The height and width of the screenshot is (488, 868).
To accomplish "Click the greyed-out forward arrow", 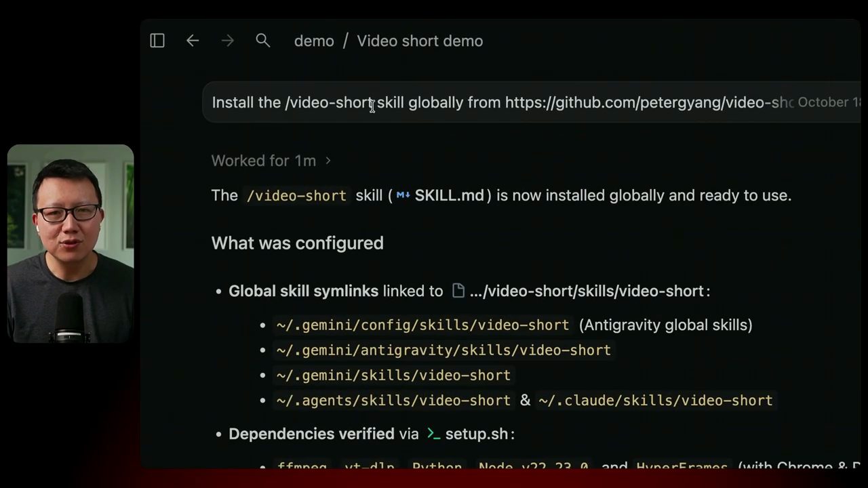I will coord(227,41).
